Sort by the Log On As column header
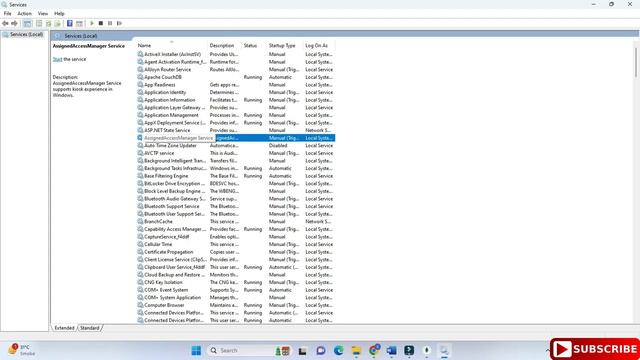The width and height of the screenshot is (640, 360). (x=319, y=45)
